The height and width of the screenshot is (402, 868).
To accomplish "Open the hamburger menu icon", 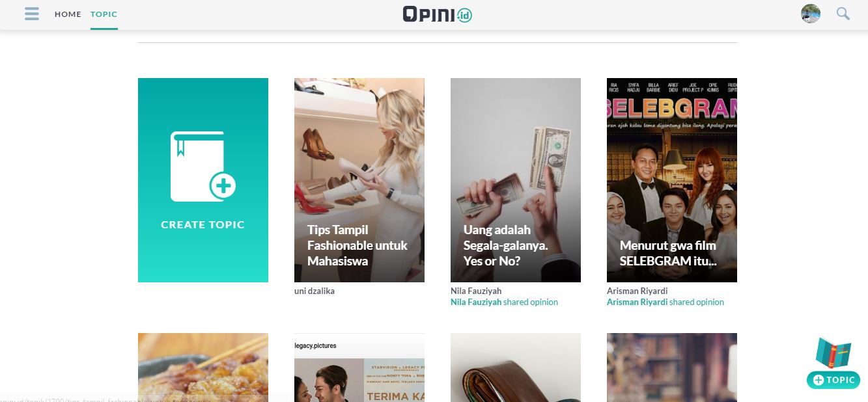I will point(32,14).
